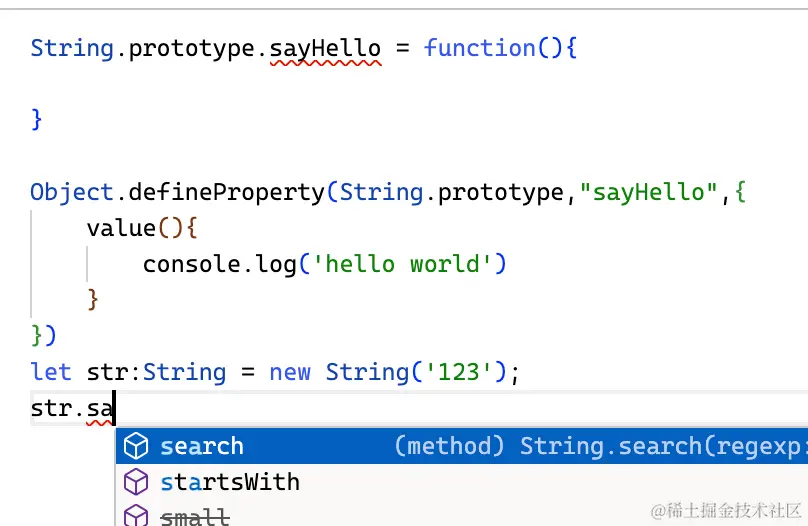This screenshot has width=808, height=526.
Task: Click the cube icon next to startsWith
Action: 135,482
